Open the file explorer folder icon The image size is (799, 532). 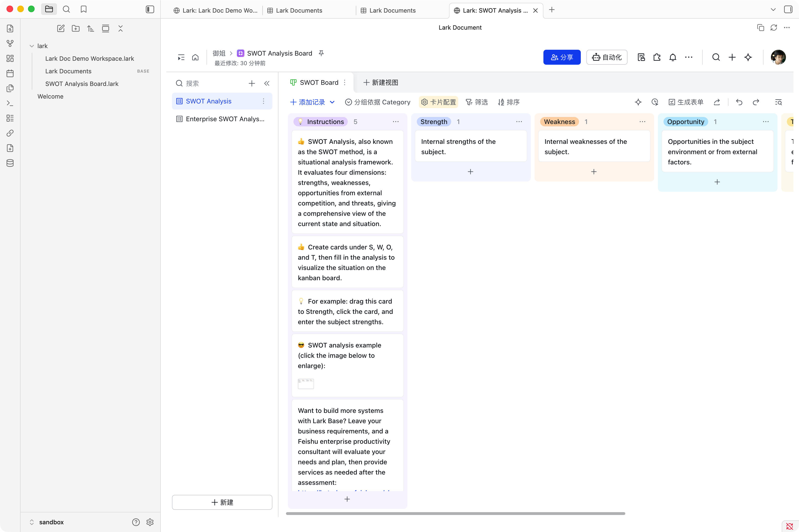pyautogui.click(x=49, y=9)
